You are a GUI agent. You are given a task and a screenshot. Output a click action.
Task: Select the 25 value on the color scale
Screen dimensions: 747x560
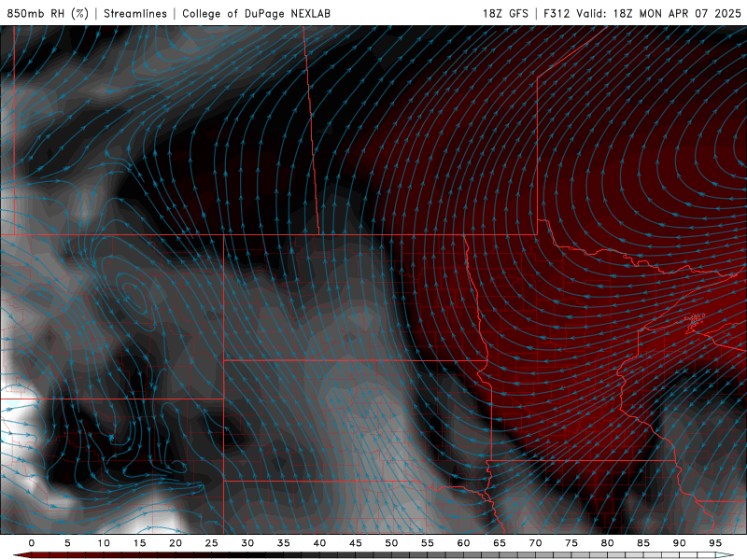[x=212, y=543]
